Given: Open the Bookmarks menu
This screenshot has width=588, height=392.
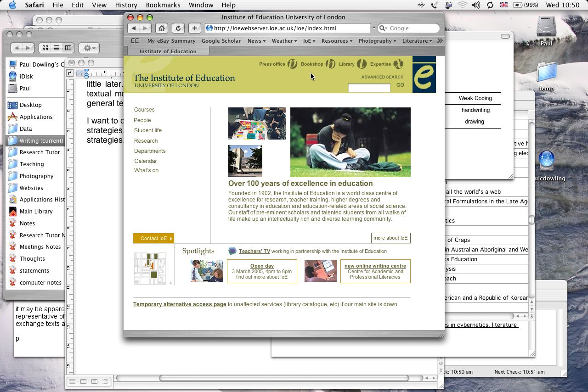Looking at the screenshot, I should click(163, 5).
